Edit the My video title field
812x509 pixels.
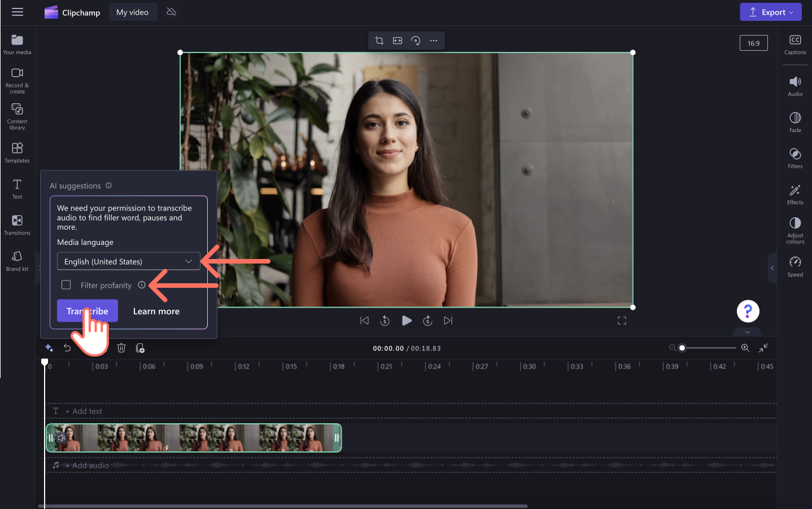coord(133,12)
